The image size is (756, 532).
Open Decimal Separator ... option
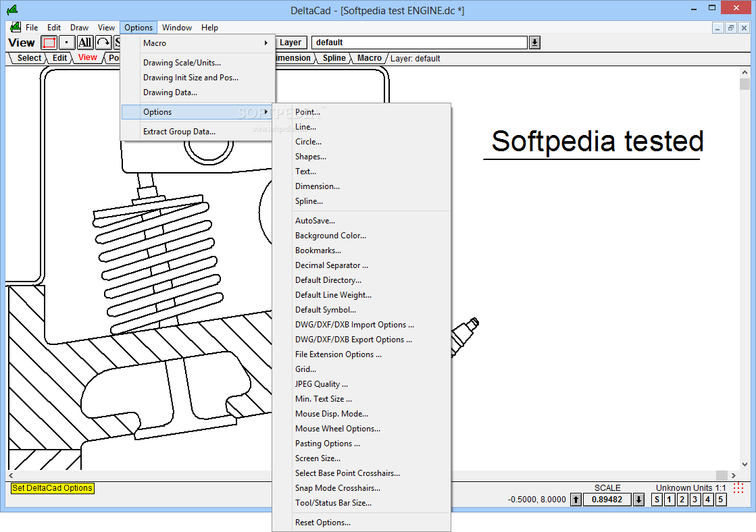(361, 265)
